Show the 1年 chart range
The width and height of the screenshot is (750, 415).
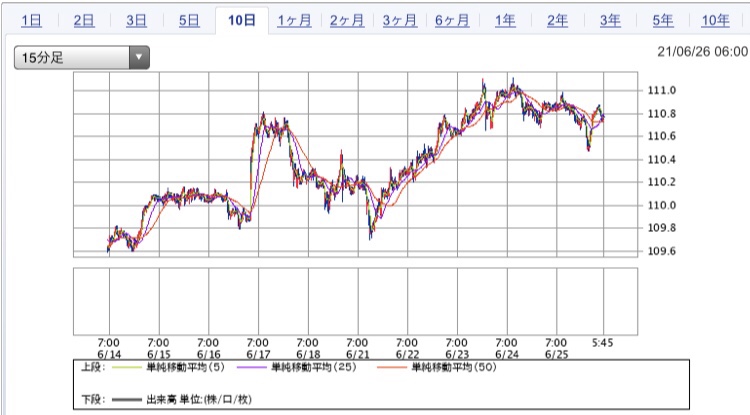pyautogui.click(x=505, y=21)
